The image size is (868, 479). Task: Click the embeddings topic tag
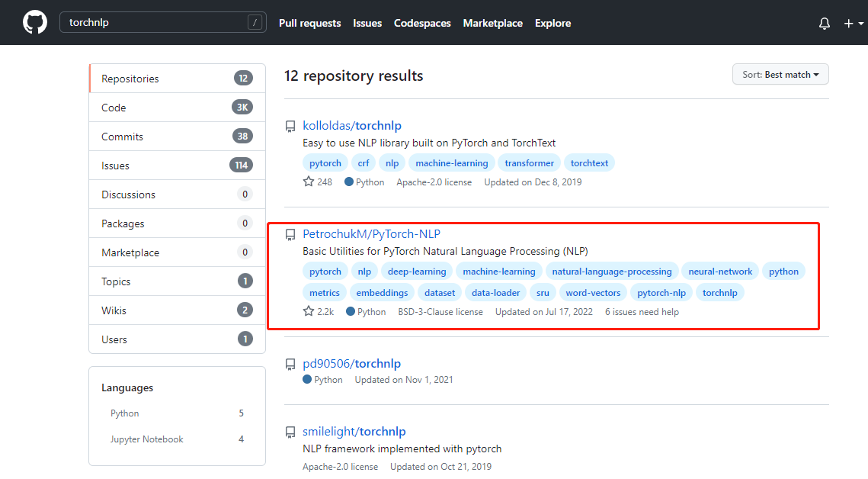(x=382, y=292)
